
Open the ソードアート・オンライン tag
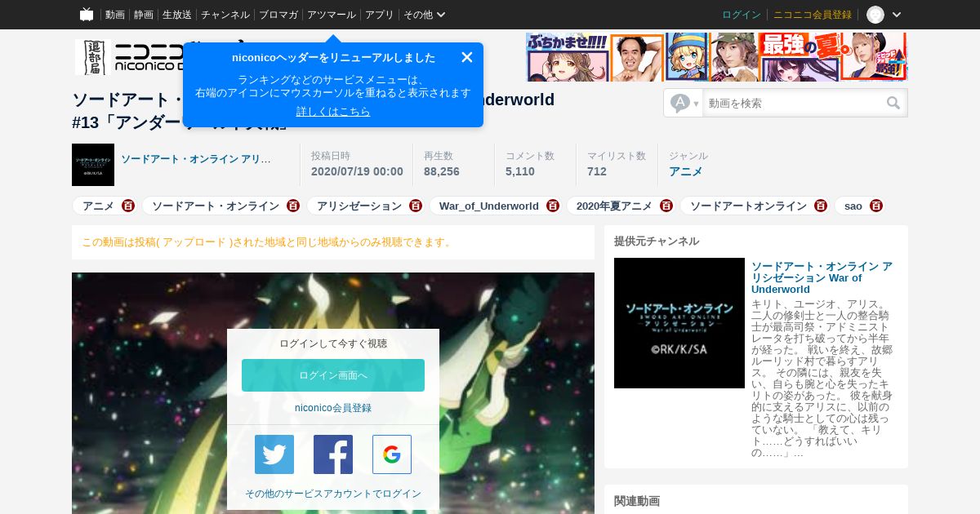click(x=216, y=206)
